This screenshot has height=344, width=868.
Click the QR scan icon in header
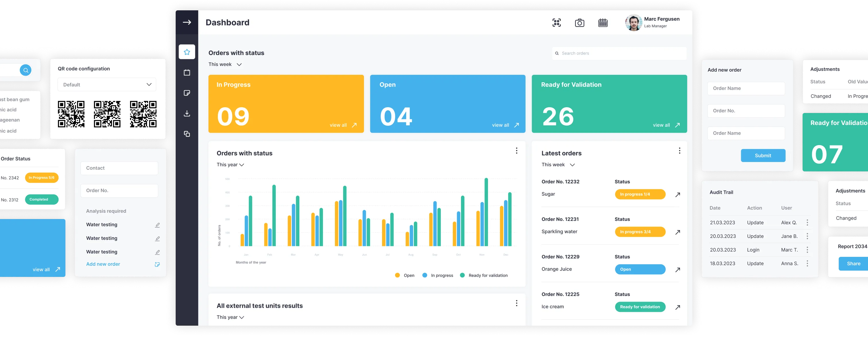[x=556, y=23]
